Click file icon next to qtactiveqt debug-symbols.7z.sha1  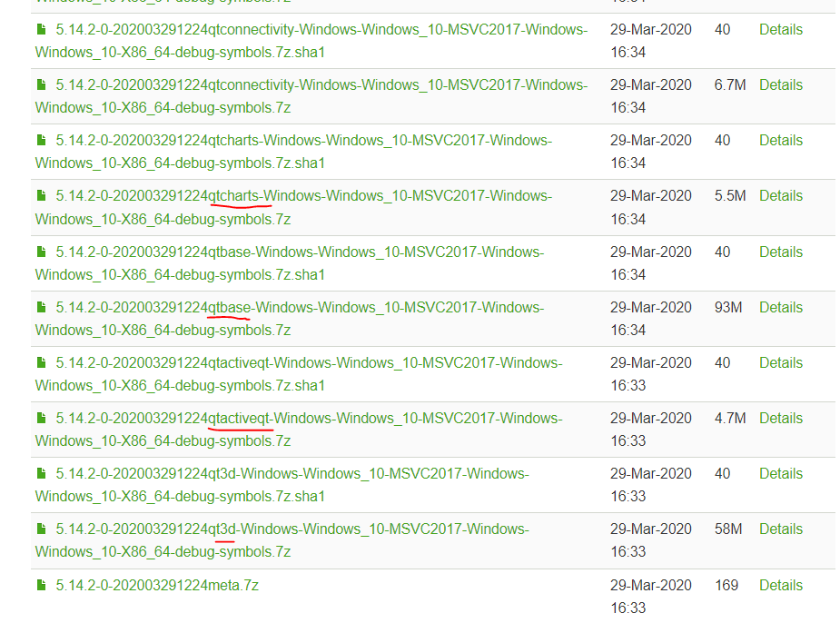41,363
